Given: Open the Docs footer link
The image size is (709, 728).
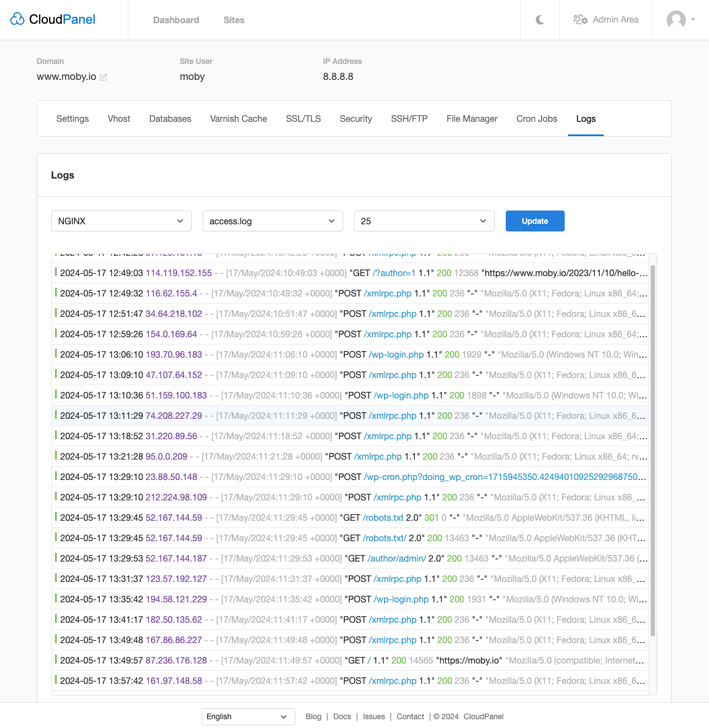Looking at the screenshot, I should [x=342, y=716].
